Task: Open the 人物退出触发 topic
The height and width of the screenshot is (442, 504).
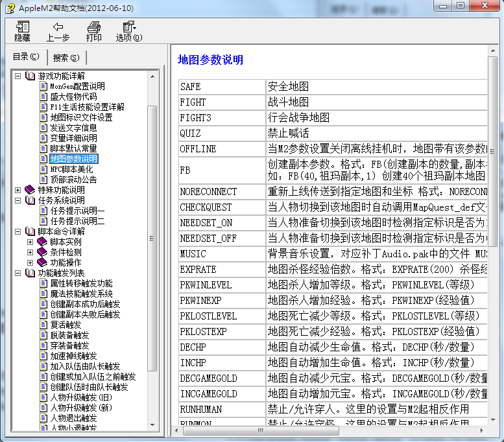Action: 73,418
